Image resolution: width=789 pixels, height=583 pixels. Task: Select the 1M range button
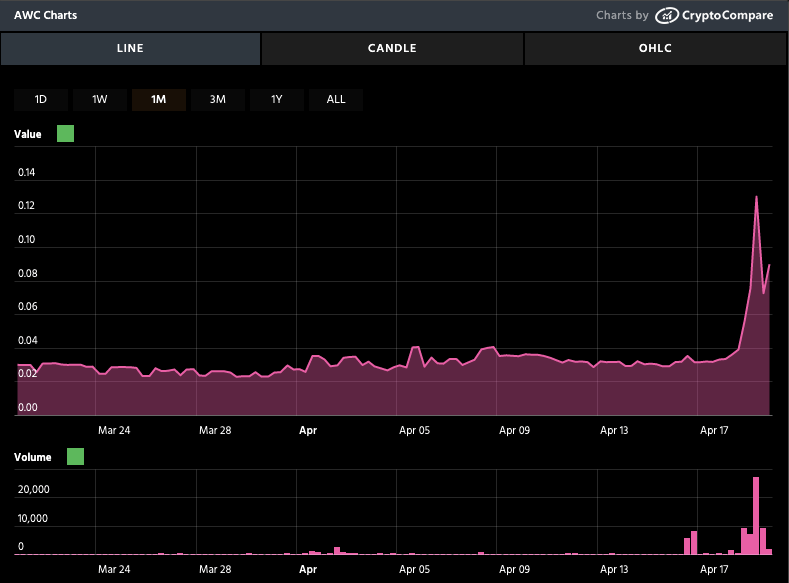(159, 99)
